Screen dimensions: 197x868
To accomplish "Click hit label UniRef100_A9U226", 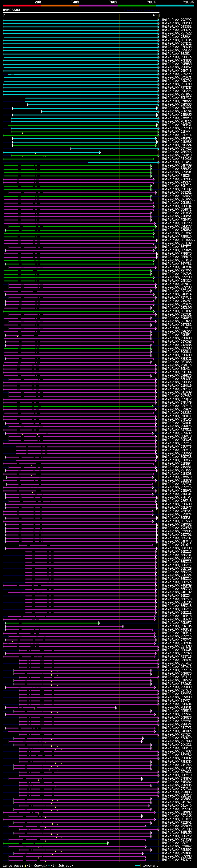I will pos(176,91).
